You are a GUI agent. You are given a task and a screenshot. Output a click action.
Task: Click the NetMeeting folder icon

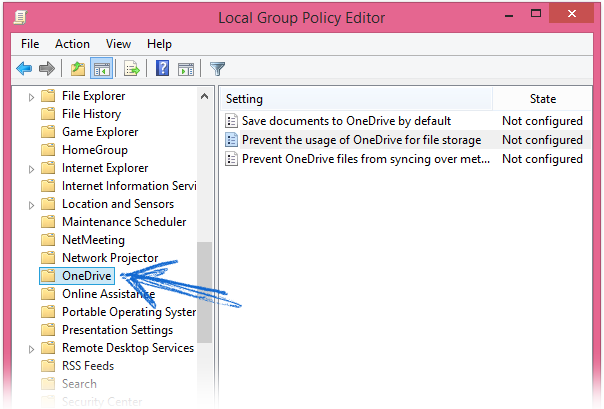click(48, 240)
